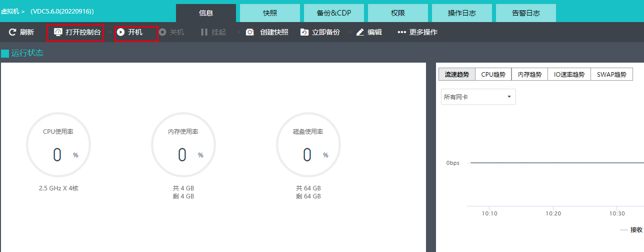The image size is (644, 252).
Task: Click the 虚拟机 breadcrumb link
Action: pos(9,11)
